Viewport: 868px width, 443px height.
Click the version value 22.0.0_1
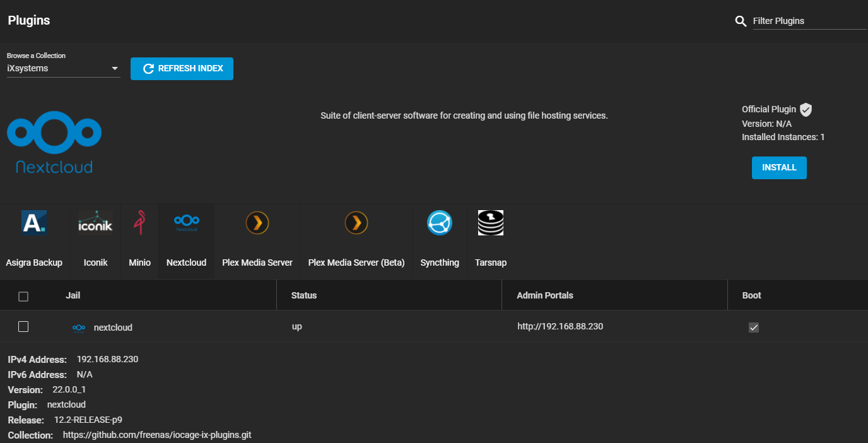pos(69,389)
